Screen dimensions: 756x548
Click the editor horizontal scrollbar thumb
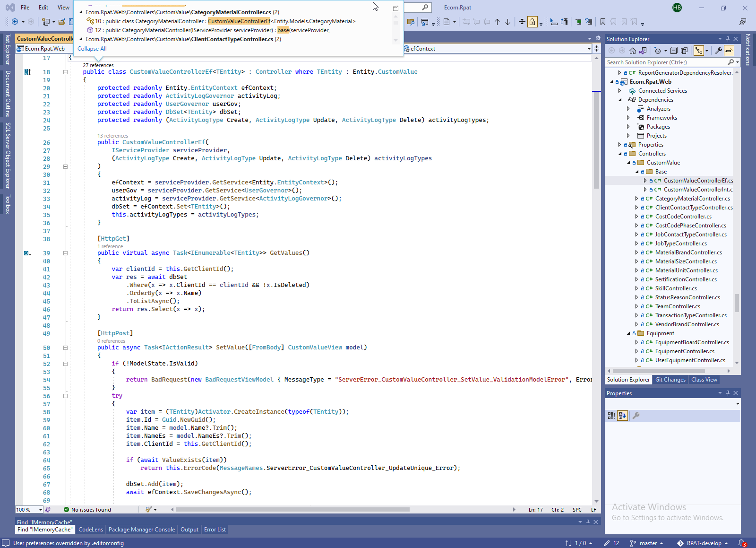coord(292,510)
